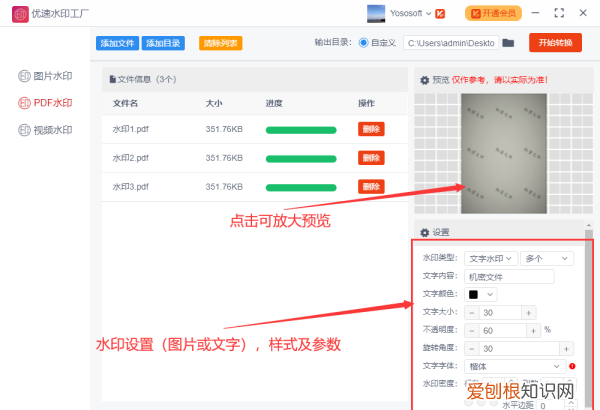Screen dimensions: 600x410
Task: Click the 文字内容 field with 机密文件
Action: point(509,276)
